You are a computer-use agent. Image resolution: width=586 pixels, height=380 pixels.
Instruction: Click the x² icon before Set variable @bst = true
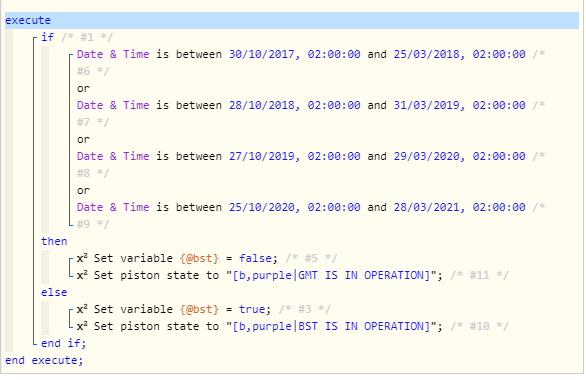tap(82, 309)
